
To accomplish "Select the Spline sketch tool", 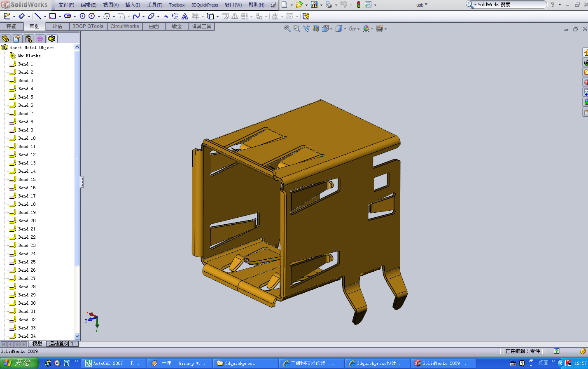I will (x=136, y=16).
